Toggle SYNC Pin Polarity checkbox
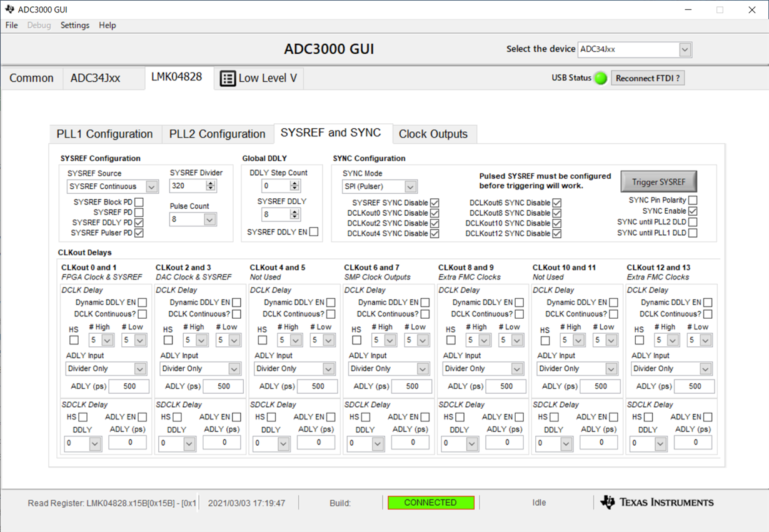 (693, 200)
